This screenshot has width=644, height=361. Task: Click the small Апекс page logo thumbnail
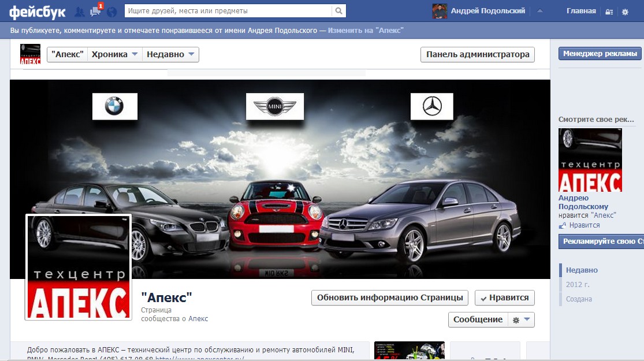(x=31, y=54)
